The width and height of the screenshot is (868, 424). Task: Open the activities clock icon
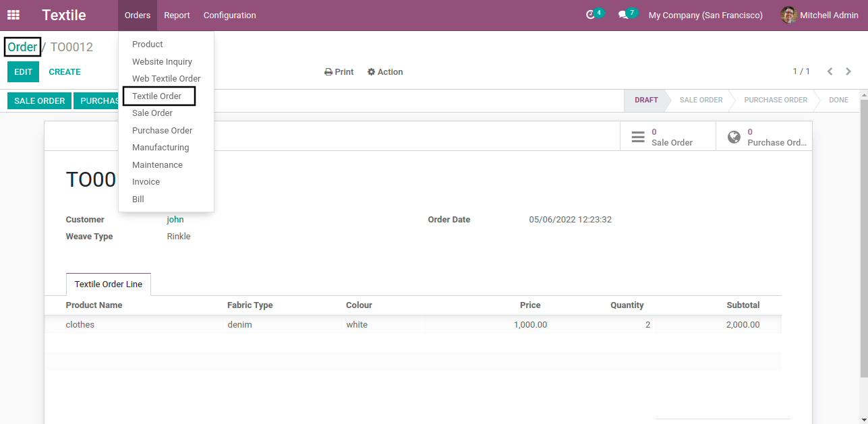[591, 15]
